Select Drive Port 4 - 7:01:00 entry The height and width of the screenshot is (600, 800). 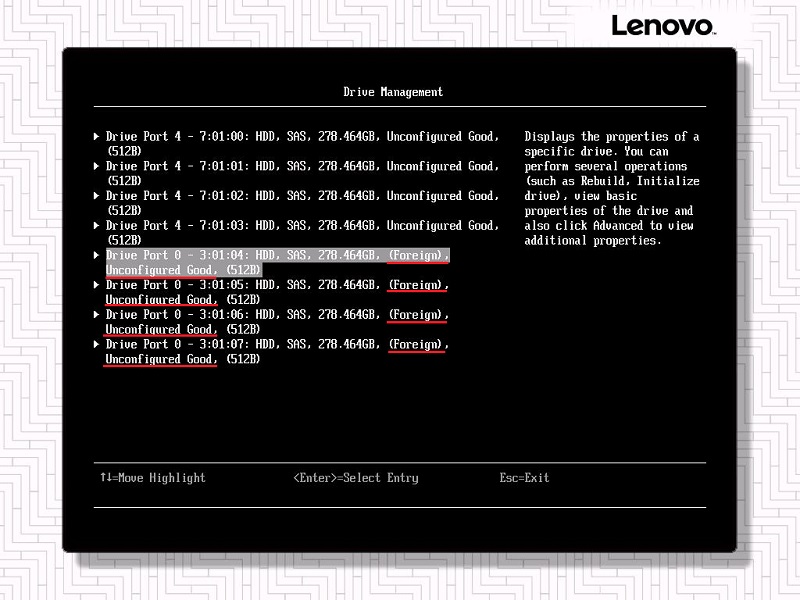[x=300, y=137]
